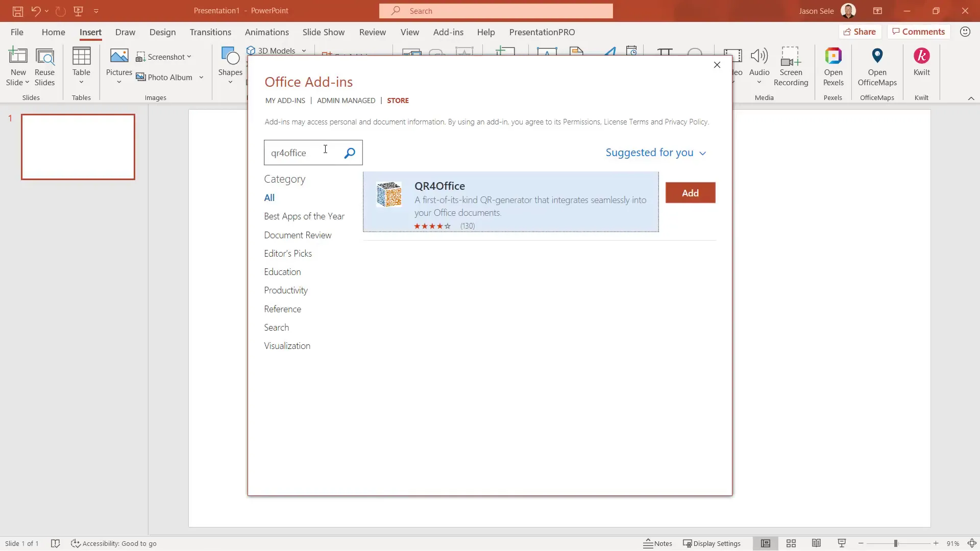980x551 pixels.
Task: Switch to the Home tab
Action: tap(53, 32)
